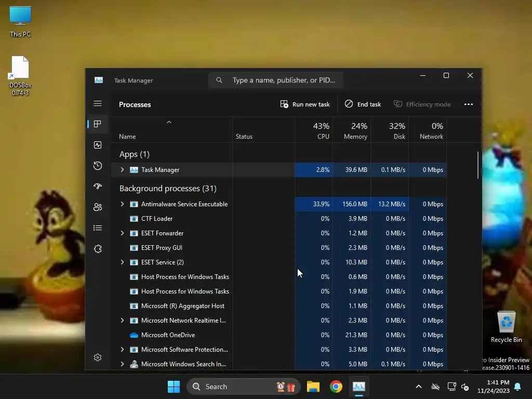Click the Task Manager search input field
This screenshot has width=532, height=399.
coord(276,80)
